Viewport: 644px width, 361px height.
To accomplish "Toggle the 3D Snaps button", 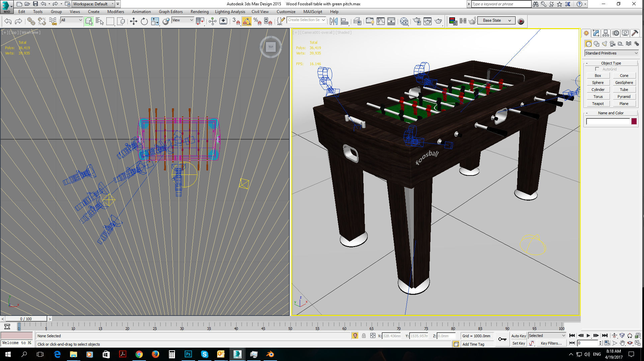I will tap(236, 21).
